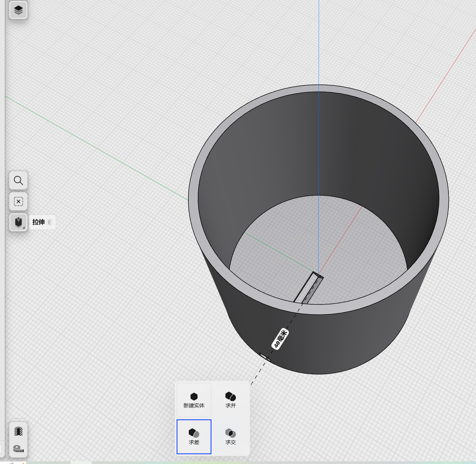
Task: Click the magnifying glass search icon
Action: click(x=18, y=181)
